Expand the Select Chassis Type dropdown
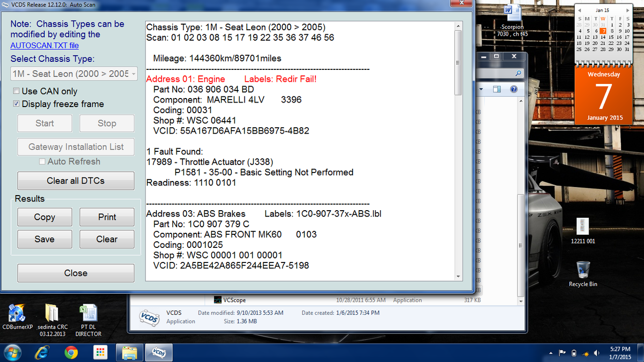 [x=74, y=74]
